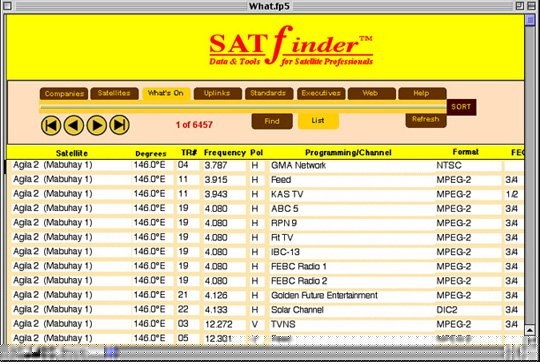Open the Help tab

click(x=422, y=93)
